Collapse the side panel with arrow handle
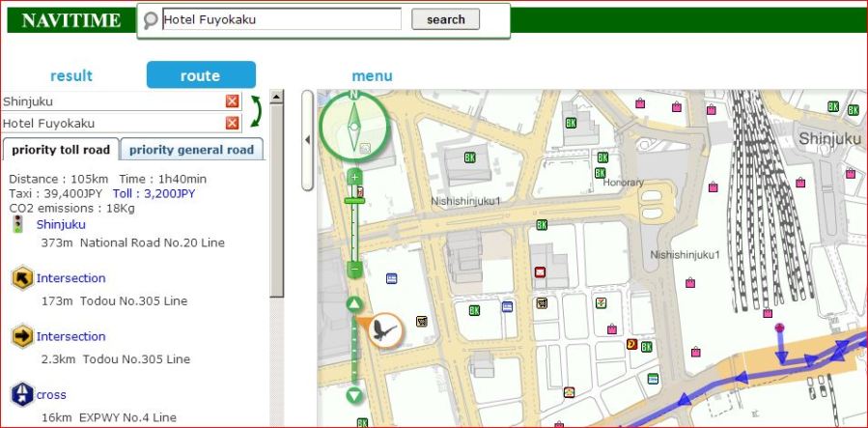 (308, 140)
